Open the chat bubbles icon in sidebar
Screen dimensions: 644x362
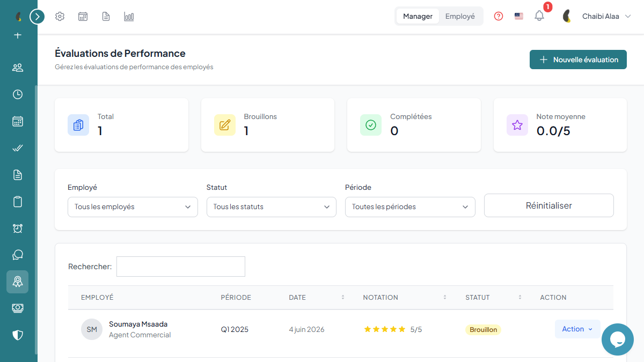[x=18, y=255]
